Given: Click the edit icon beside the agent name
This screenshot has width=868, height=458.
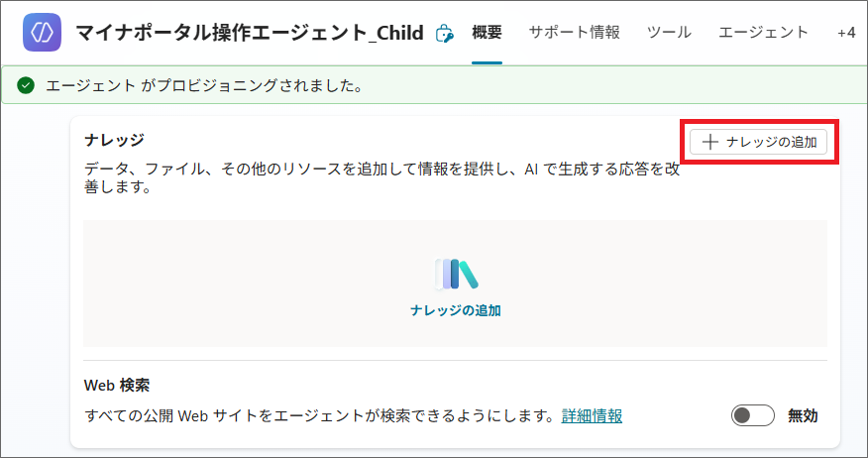Looking at the screenshot, I should [445, 34].
